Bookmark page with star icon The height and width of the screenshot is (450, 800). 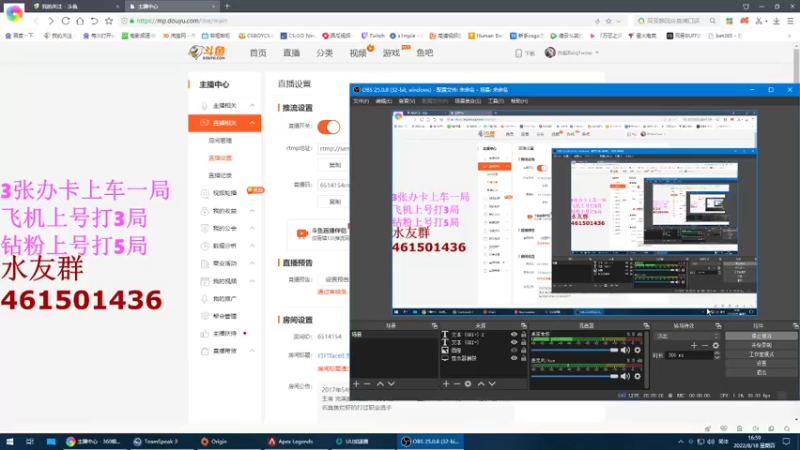(109, 21)
